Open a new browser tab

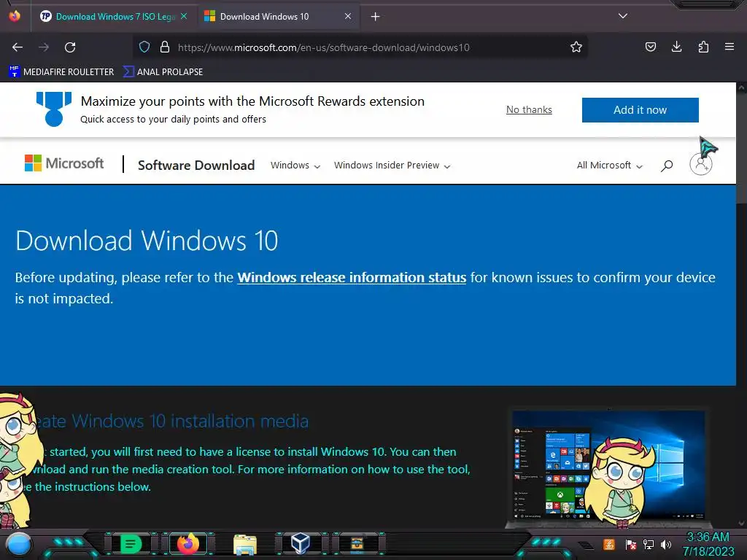click(376, 17)
